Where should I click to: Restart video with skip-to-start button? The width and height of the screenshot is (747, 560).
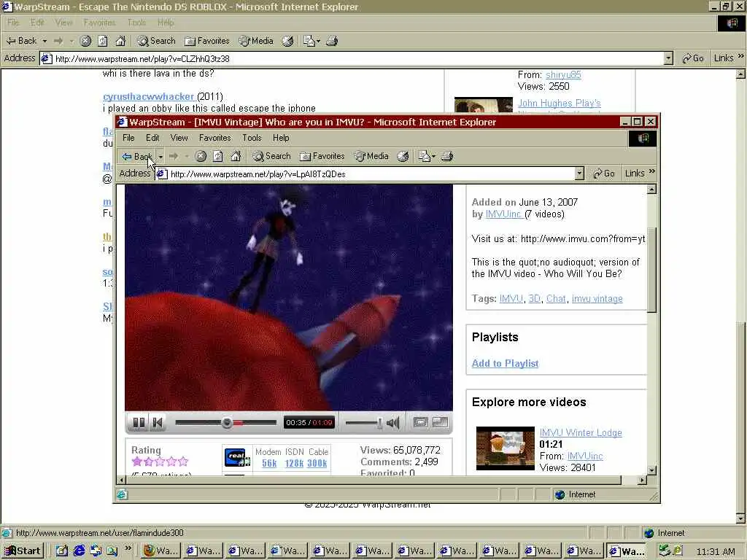pos(158,422)
